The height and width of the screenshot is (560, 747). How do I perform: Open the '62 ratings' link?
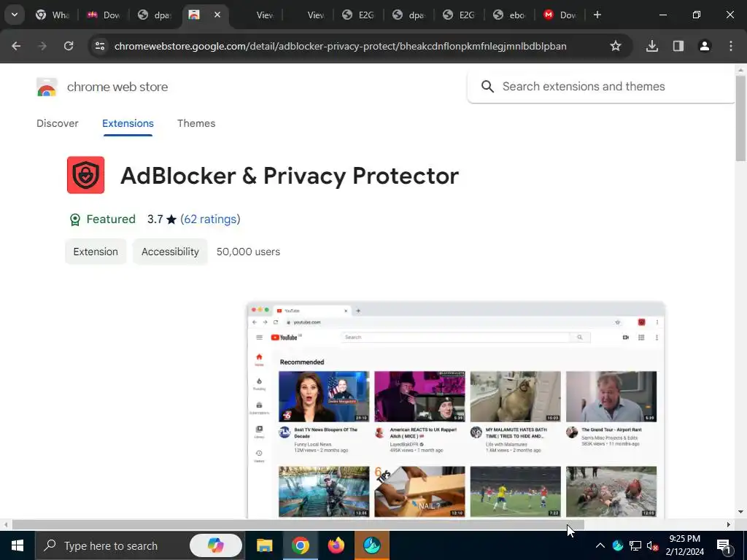tap(210, 219)
